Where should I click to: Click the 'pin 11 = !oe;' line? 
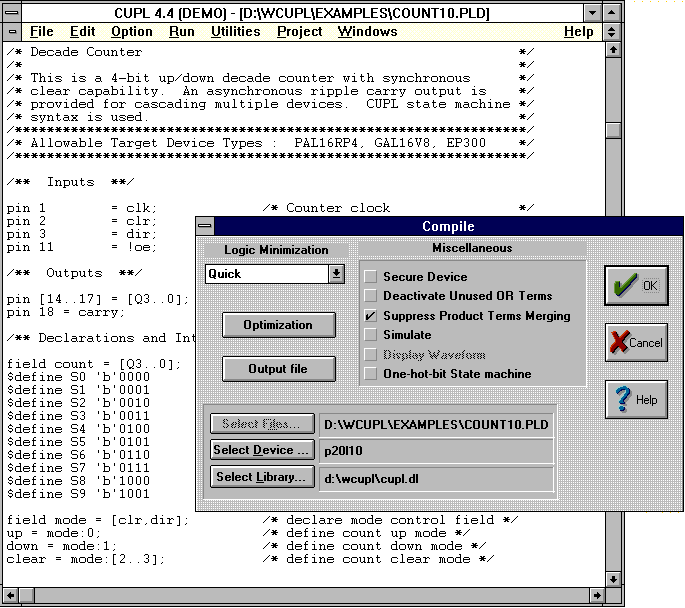tap(81, 247)
